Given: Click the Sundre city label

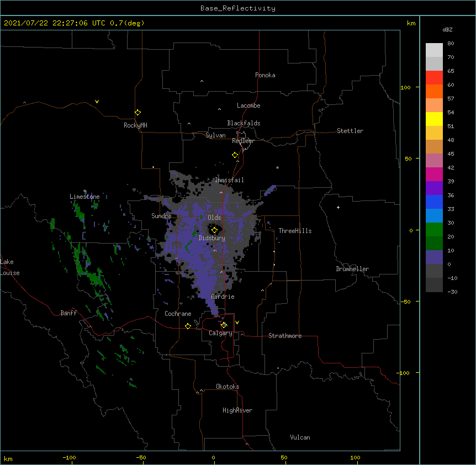Looking at the screenshot, I should (161, 216).
